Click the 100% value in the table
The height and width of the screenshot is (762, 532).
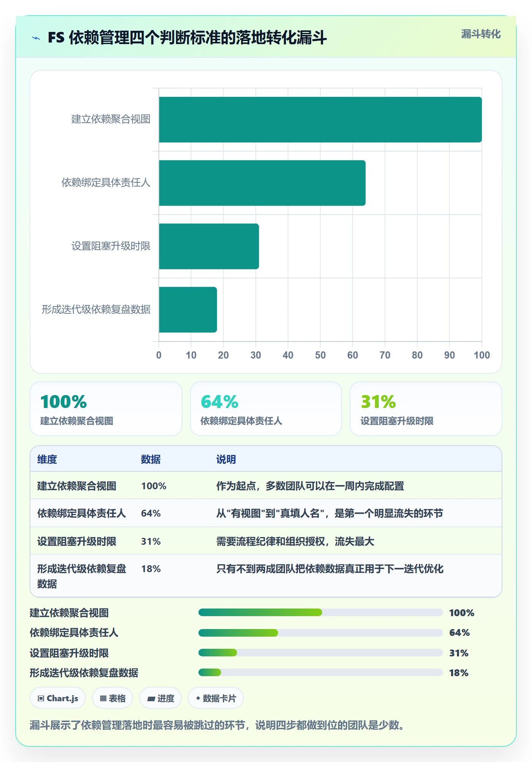point(154,486)
